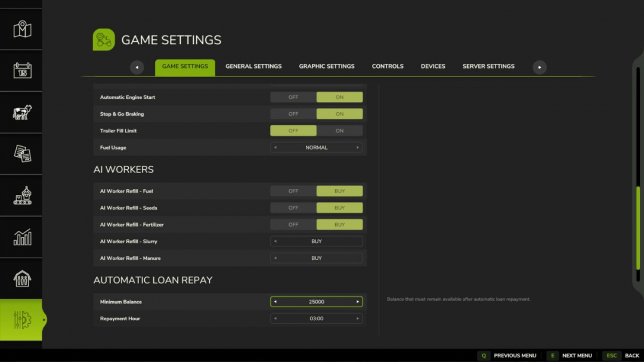Click the Manure BUY value field
This screenshot has width=644, height=362.
click(x=316, y=258)
